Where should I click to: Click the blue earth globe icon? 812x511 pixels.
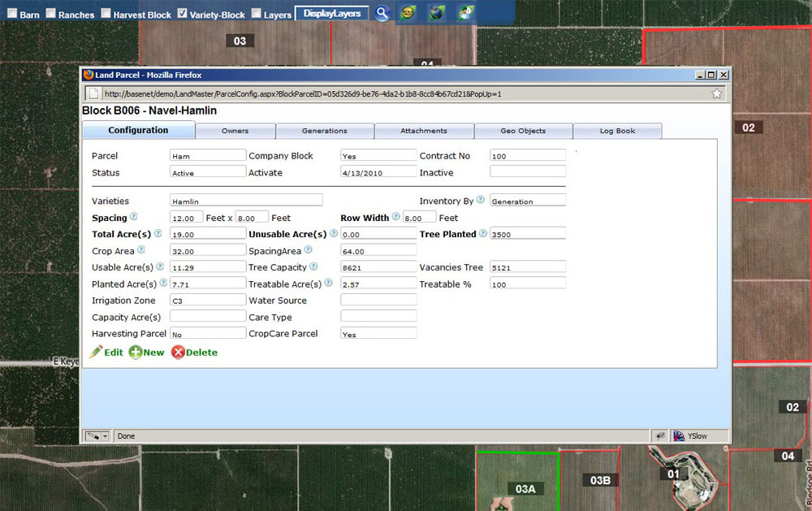(437, 13)
